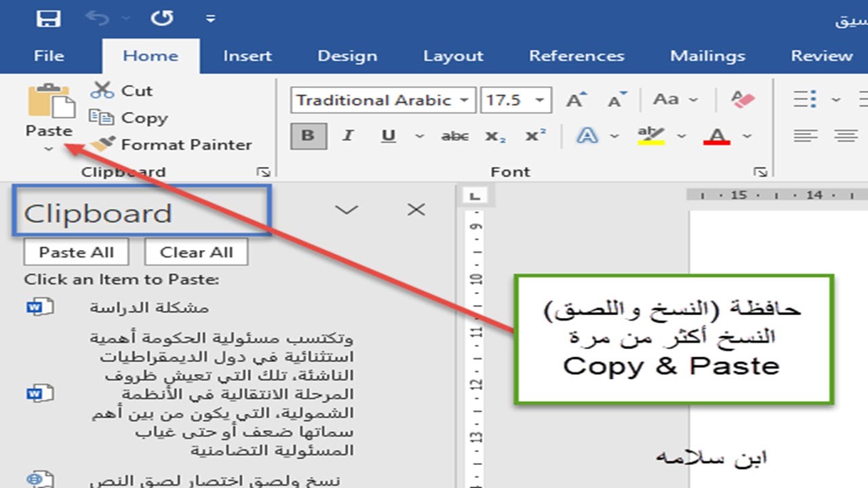Screen dimensions: 868x488
Task: Click the bullet list icon
Action: point(806,100)
